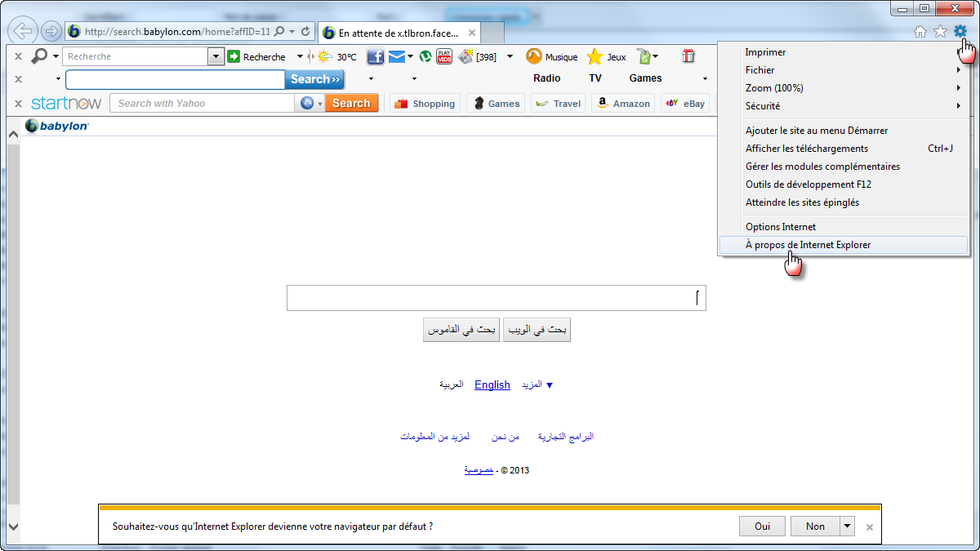
Task: Click the Tools gear icon
Action: 960,32
